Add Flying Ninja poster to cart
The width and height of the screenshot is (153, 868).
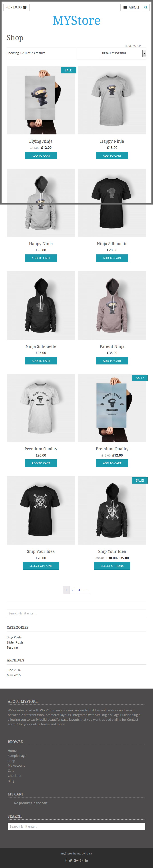tap(41, 155)
